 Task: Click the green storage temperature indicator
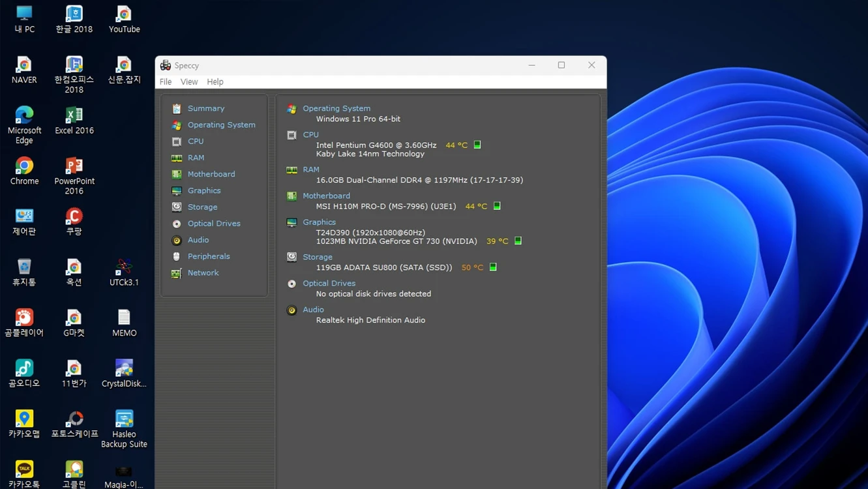(x=493, y=267)
